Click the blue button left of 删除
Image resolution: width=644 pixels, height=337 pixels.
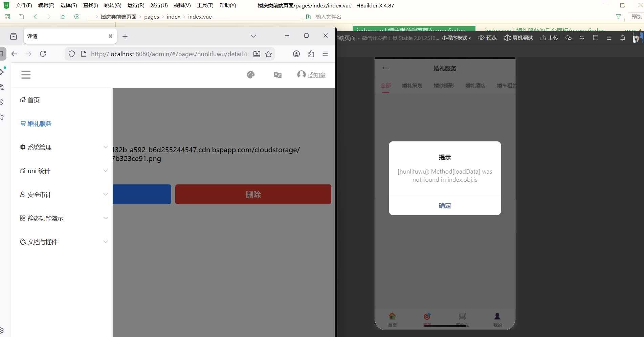coord(142,194)
